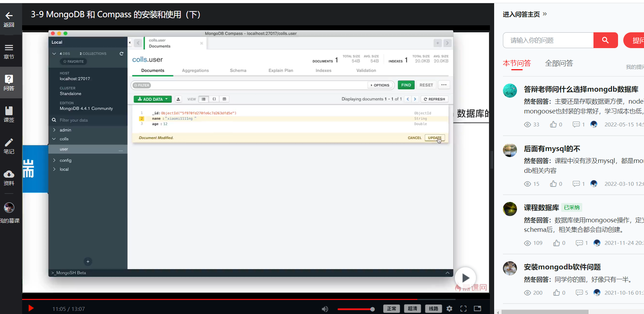Image resolution: width=644 pixels, height=314 pixels.
Task: Switch to list view of documents
Action: 204,99
